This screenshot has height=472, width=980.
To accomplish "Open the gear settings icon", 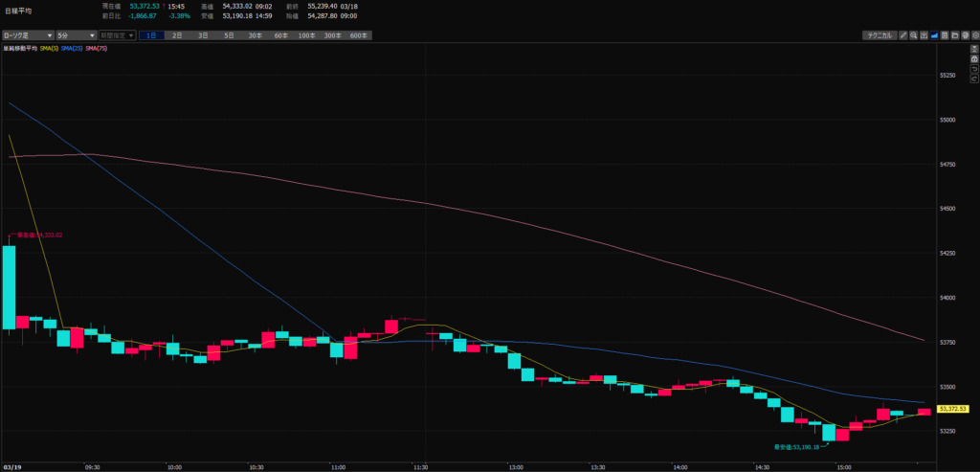I will [973, 35].
